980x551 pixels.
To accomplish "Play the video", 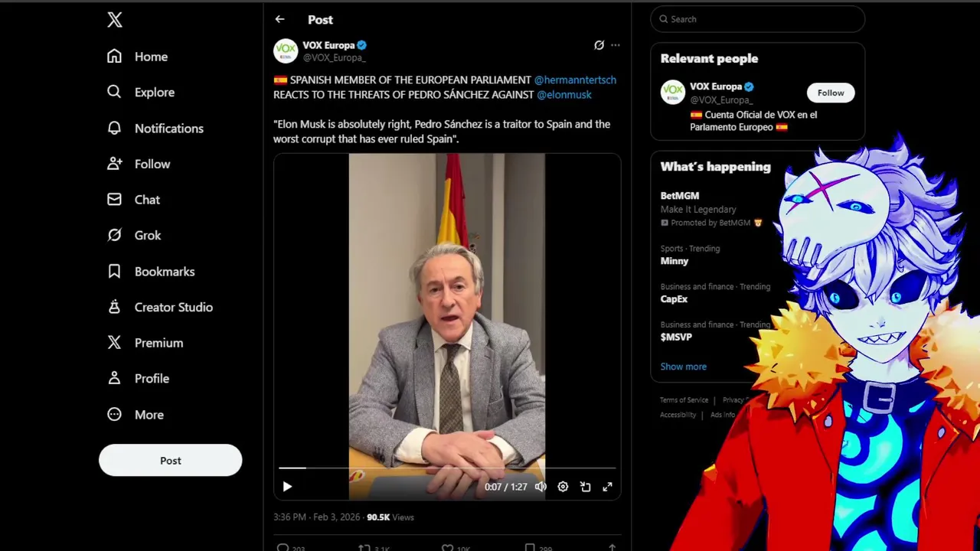I will click(x=287, y=487).
